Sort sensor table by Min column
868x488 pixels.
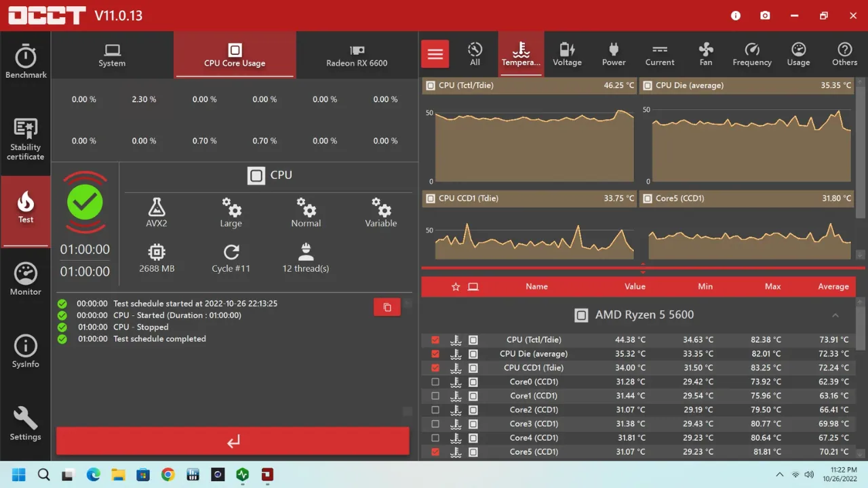click(705, 287)
